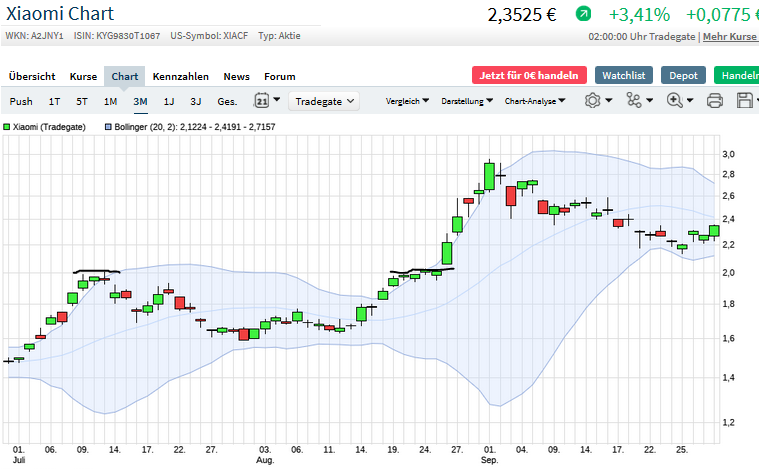Click the 02:00:00 Uhr Tradegate timestamp

pos(641,37)
